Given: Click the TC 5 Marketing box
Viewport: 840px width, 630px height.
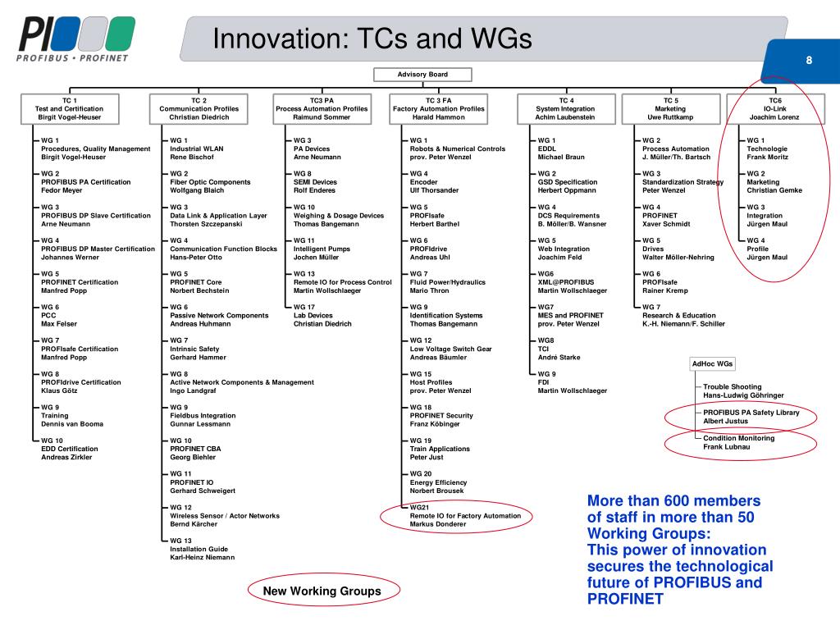Looking at the screenshot, I should pyautogui.click(x=671, y=109).
